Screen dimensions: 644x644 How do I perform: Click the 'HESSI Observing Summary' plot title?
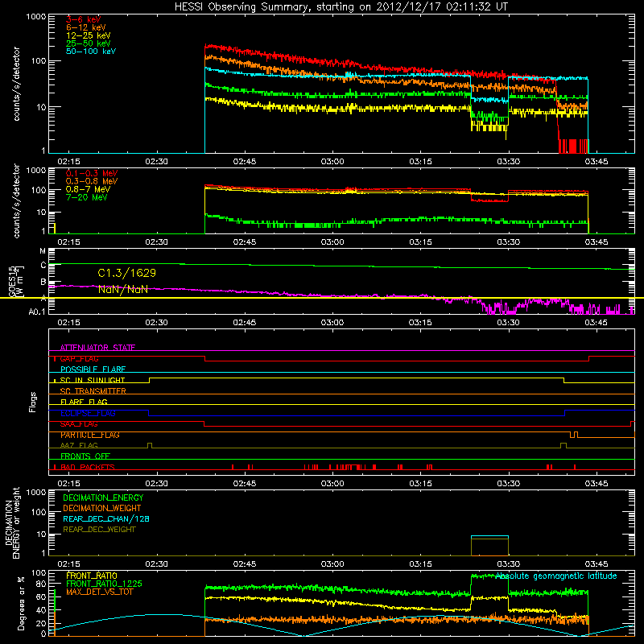(x=341, y=6)
